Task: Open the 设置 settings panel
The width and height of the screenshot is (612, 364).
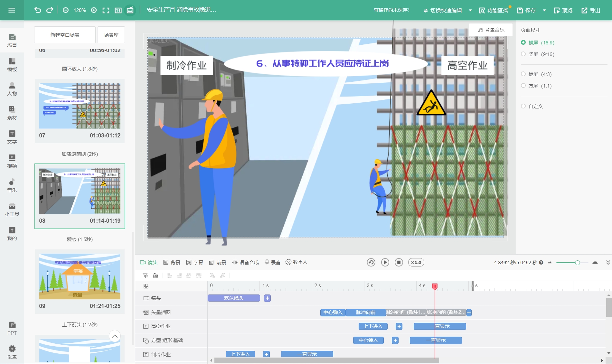Action: [x=12, y=352]
